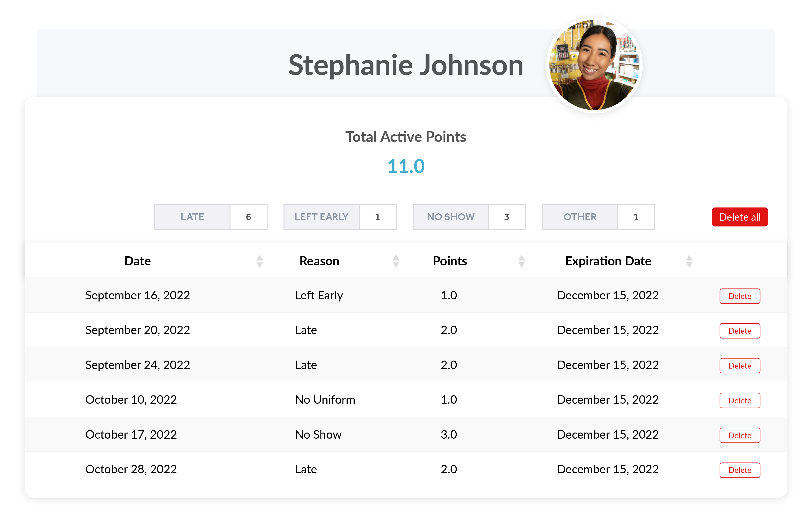
Task: Filter by the OTHER category label
Action: (x=580, y=217)
